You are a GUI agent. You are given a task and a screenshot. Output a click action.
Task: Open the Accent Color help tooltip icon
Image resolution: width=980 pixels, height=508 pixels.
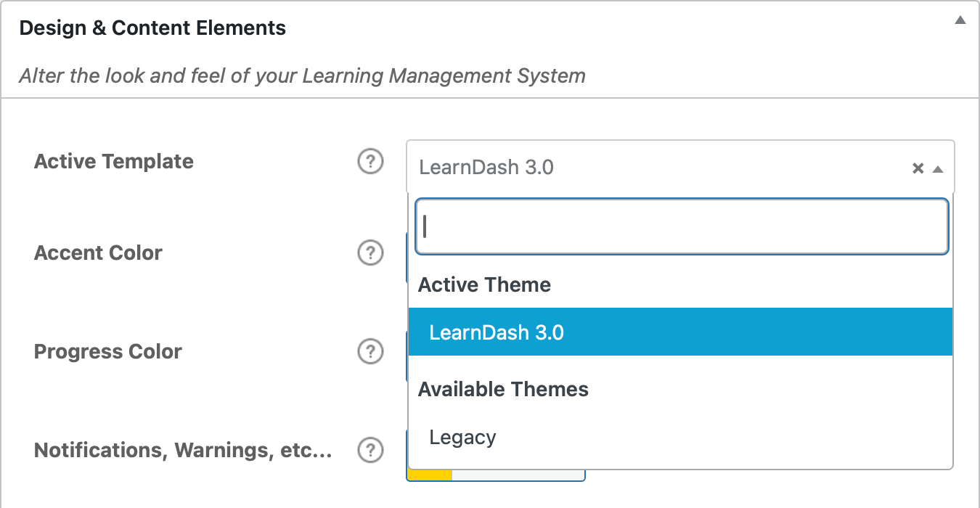coord(370,253)
